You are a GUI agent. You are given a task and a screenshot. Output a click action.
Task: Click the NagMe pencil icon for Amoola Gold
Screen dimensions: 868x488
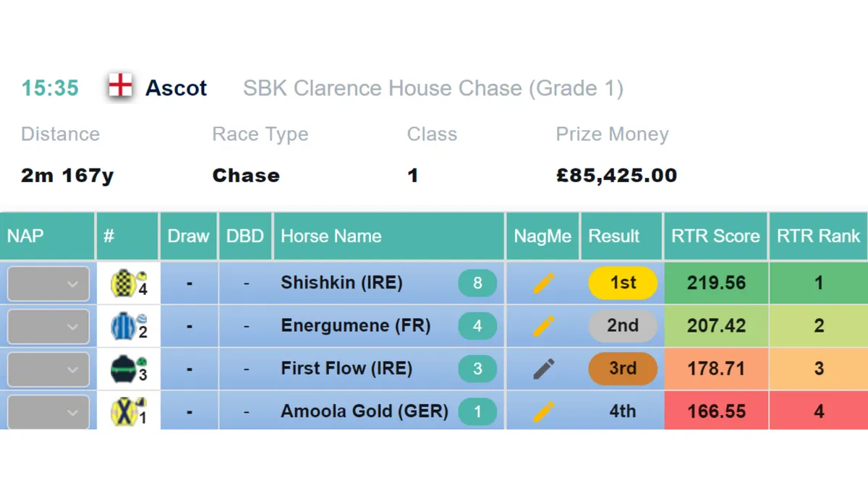click(x=543, y=411)
